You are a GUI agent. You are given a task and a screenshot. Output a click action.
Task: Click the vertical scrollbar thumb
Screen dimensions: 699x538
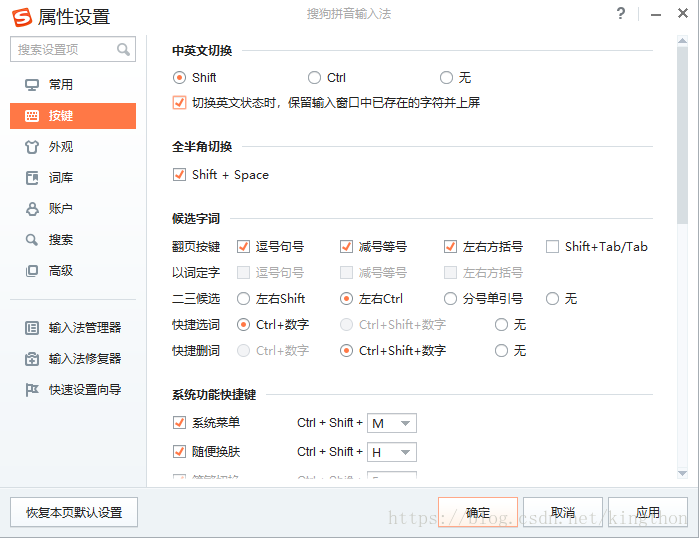pyautogui.click(x=682, y=135)
